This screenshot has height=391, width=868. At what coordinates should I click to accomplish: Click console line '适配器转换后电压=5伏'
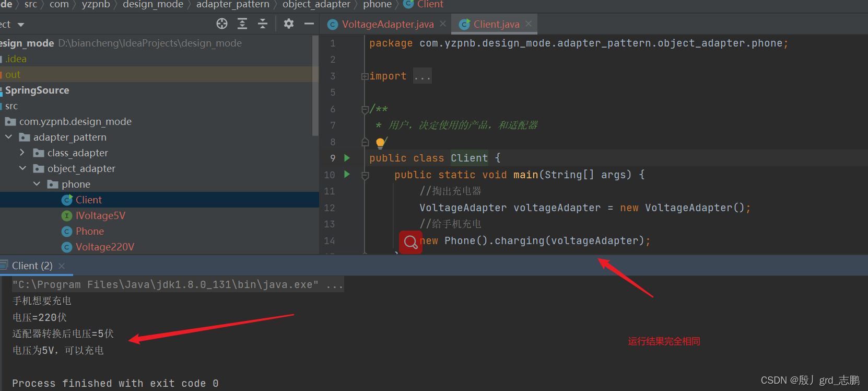[63, 333]
